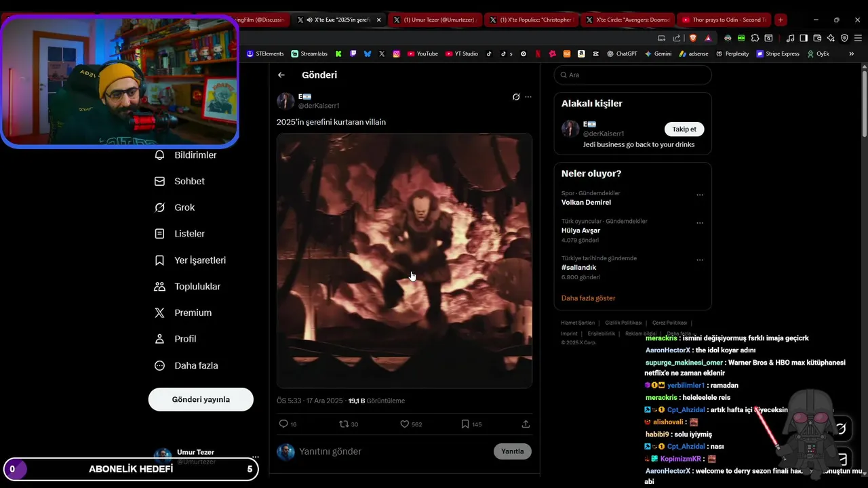Open Sohbet in the sidebar
Viewport: 868px width, 488px height.
[x=180, y=181]
